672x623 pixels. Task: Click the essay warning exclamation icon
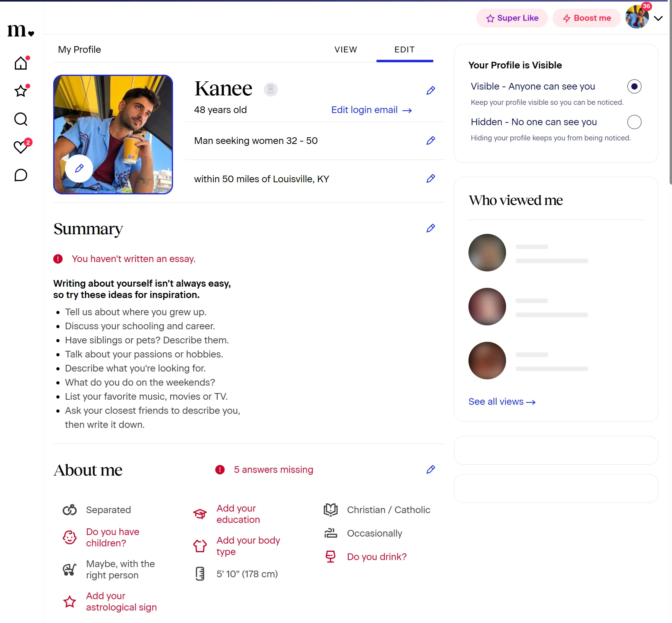click(58, 259)
